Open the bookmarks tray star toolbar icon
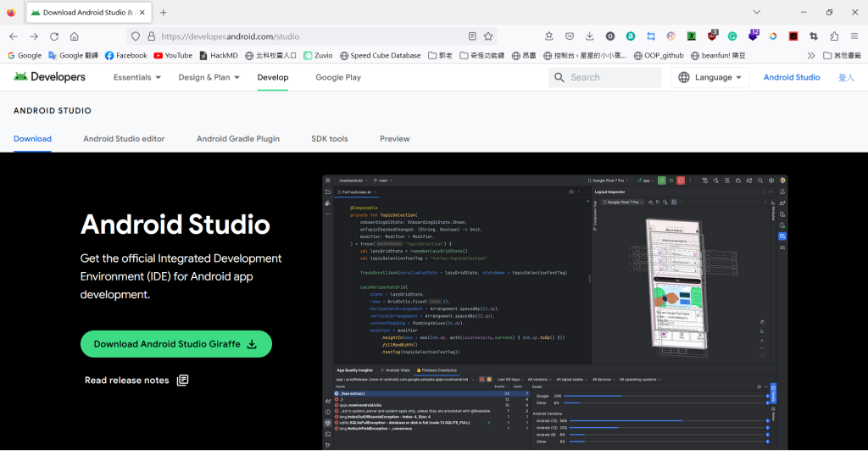 tap(548, 36)
